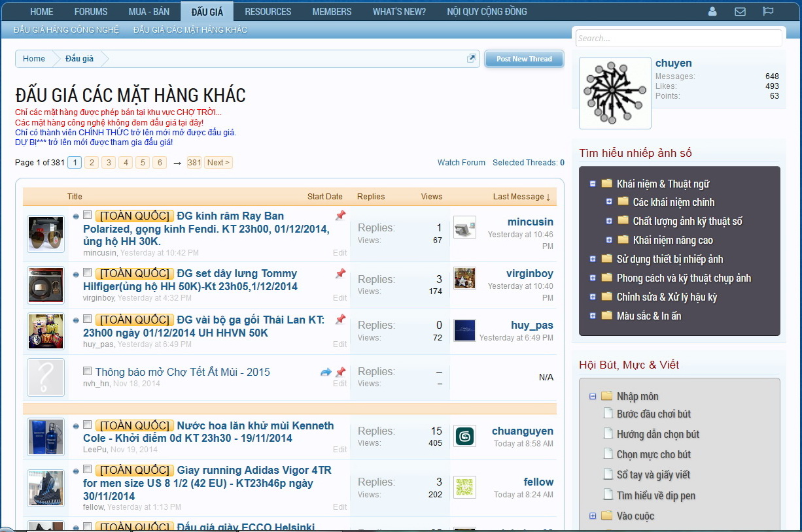Expand the Sử dụng thiết bị nhiếp ảnh node
802x532 pixels.
pyautogui.click(x=593, y=259)
